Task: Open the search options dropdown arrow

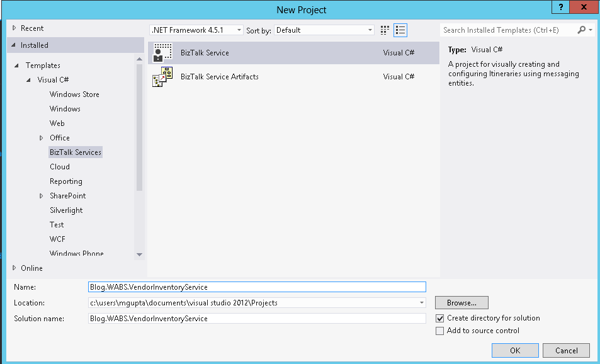Action: coord(591,30)
